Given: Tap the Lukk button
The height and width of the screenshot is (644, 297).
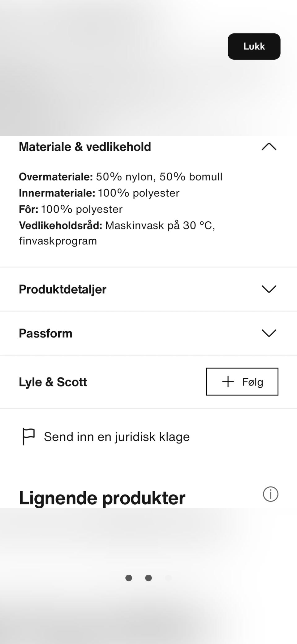Looking at the screenshot, I should pos(254,46).
